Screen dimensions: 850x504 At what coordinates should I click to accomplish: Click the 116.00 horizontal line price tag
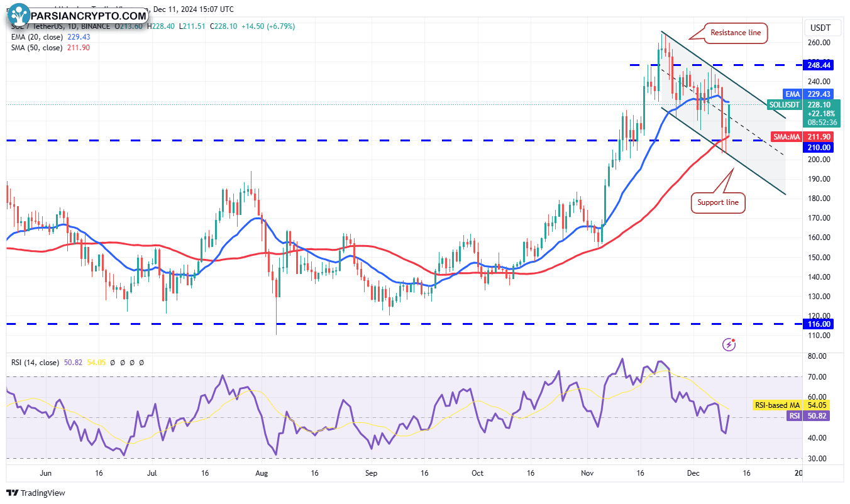[819, 324]
